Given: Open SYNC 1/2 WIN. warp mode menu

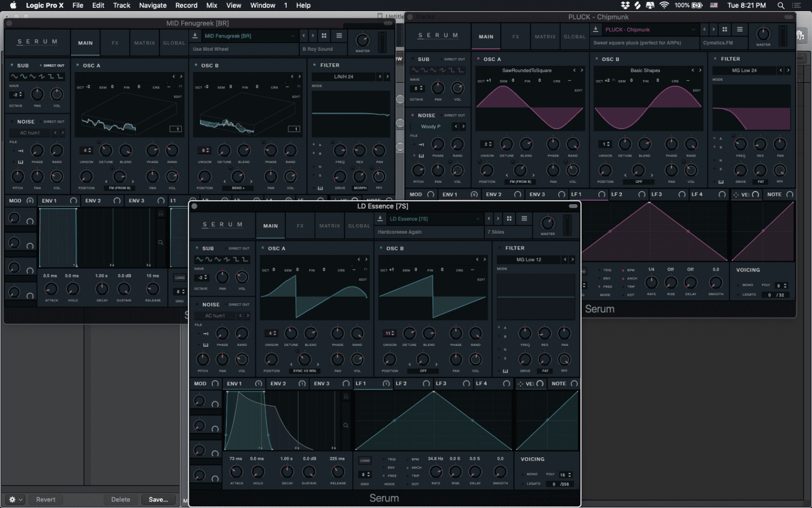Looking at the screenshot, I should coord(304,371).
